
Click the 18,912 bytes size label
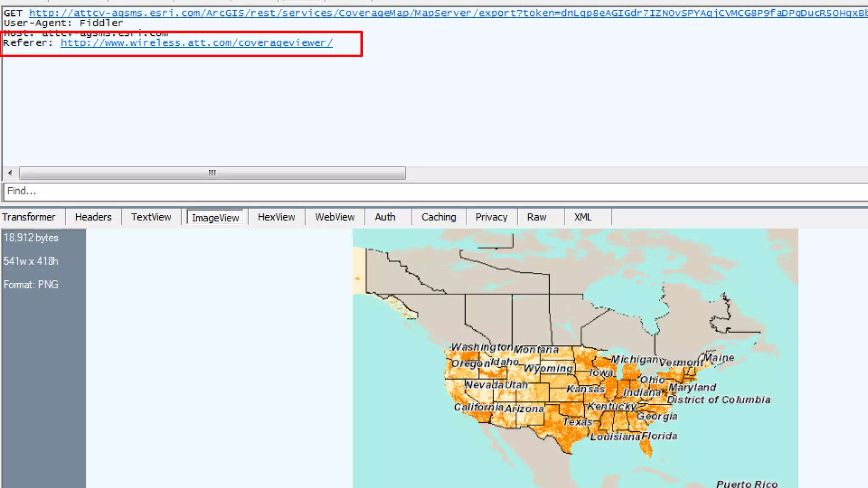tap(31, 238)
